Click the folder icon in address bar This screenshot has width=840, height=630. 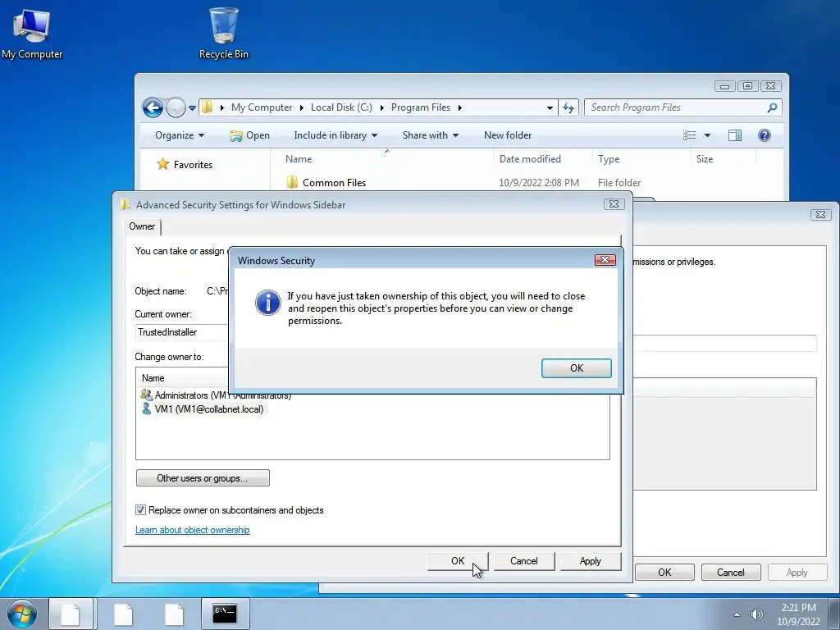(208, 107)
